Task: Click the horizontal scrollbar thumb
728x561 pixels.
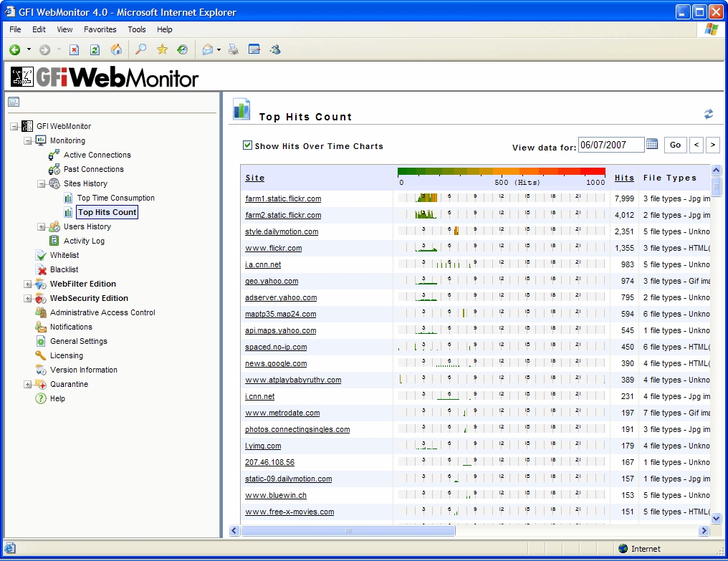Action: pos(348,530)
